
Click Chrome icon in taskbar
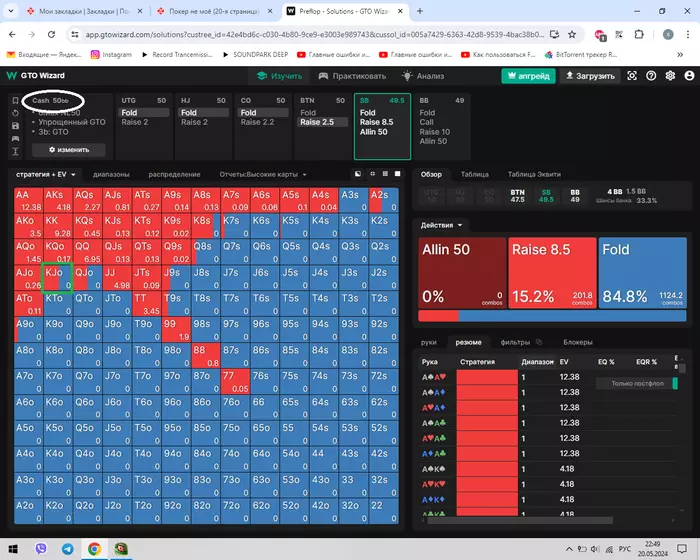94,549
